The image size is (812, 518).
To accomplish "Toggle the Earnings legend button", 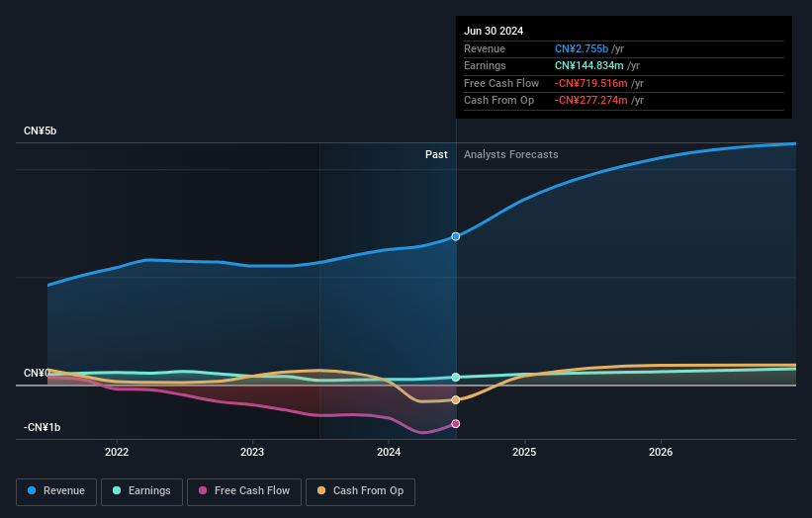I will [x=141, y=491].
